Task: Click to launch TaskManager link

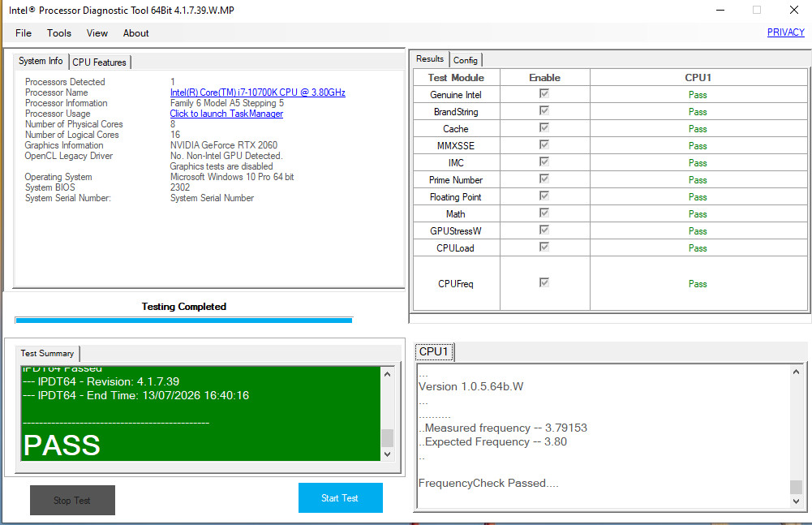Action: 226,114
